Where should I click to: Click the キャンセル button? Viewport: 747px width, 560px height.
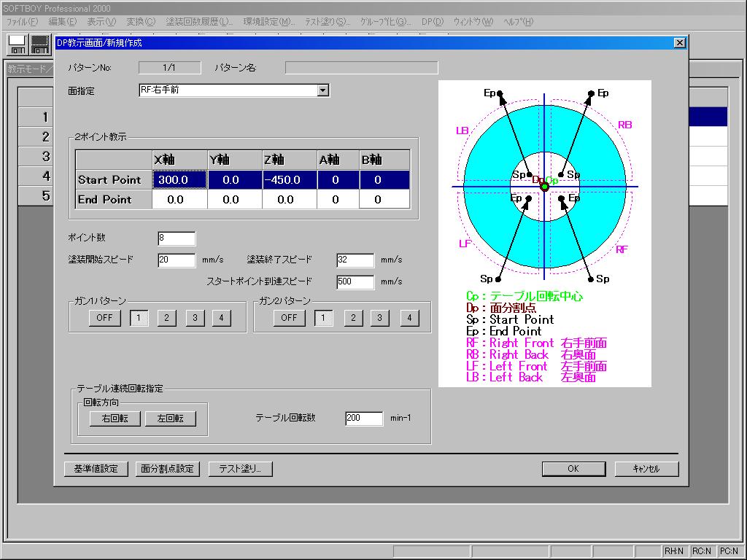pos(646,469)
